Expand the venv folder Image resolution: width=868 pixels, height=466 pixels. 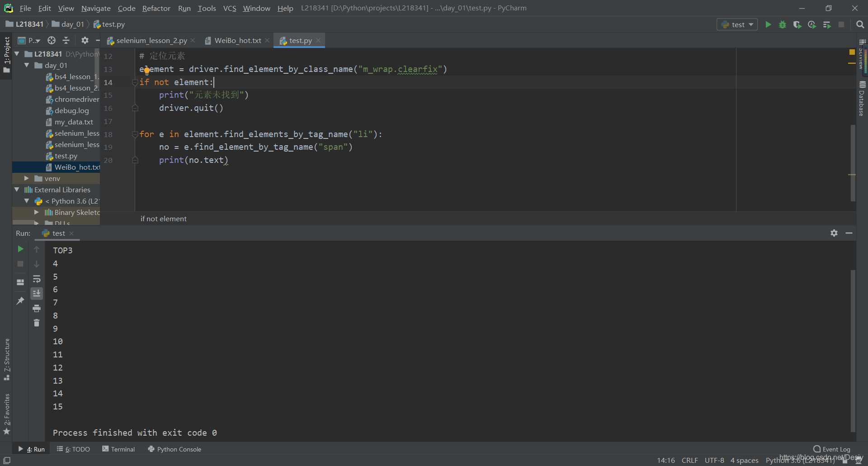(x=27, y=178)
